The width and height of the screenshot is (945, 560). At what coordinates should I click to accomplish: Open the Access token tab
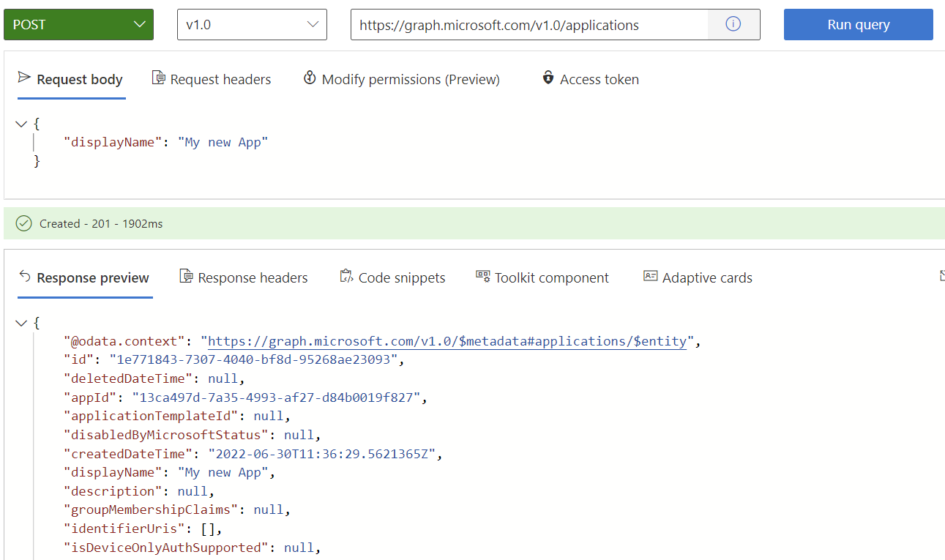[x=590, y=80]
